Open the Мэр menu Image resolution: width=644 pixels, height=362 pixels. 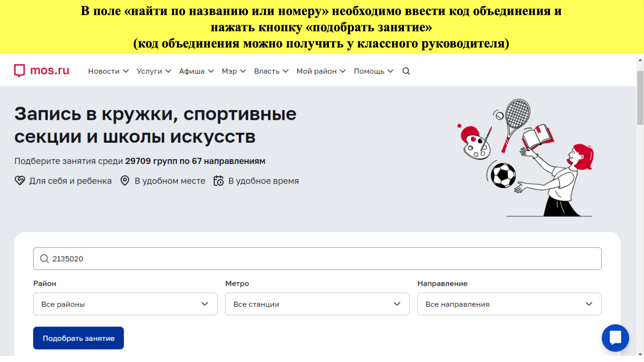[234, 71]
